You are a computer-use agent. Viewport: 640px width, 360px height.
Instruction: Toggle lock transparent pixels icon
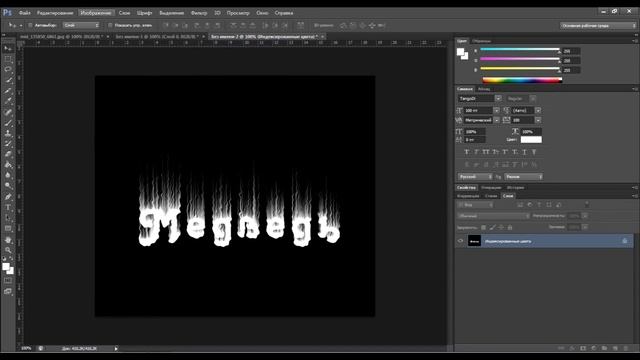pyautogui.click(x=484, y=227)
